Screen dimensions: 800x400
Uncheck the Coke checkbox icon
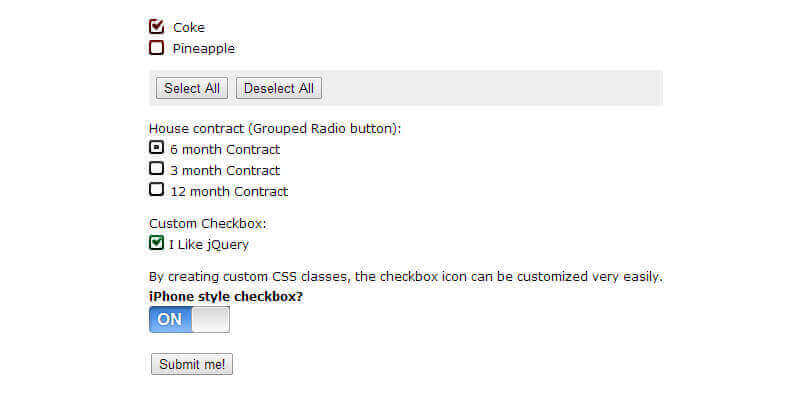[156, 27]
